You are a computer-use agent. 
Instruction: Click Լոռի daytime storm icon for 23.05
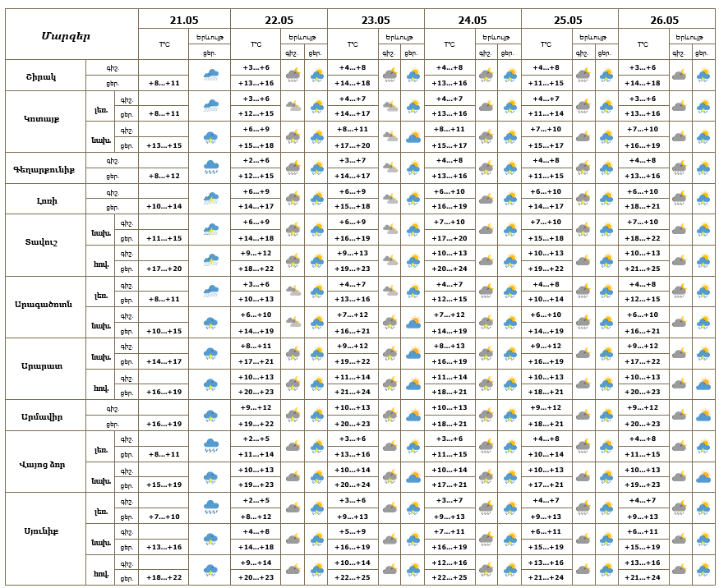pos(413,199)
